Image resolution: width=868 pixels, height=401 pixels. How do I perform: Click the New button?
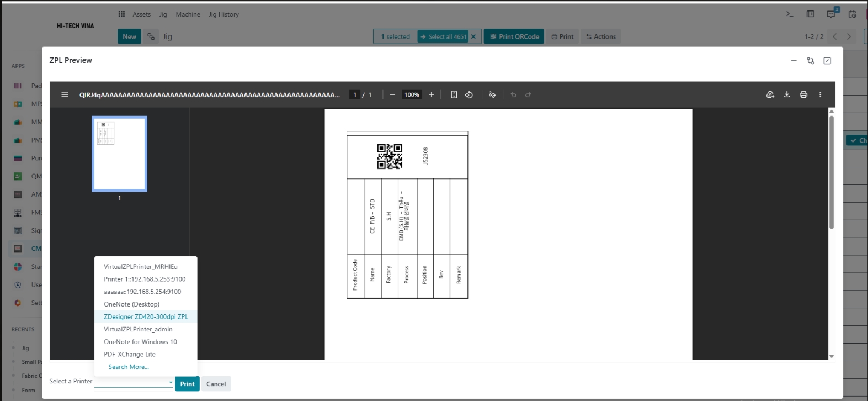[x=130, y=36]
